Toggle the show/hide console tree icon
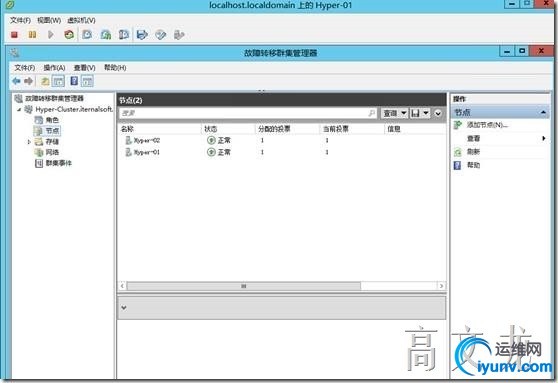This screenshot has height=383, width=558. [58, 81]
